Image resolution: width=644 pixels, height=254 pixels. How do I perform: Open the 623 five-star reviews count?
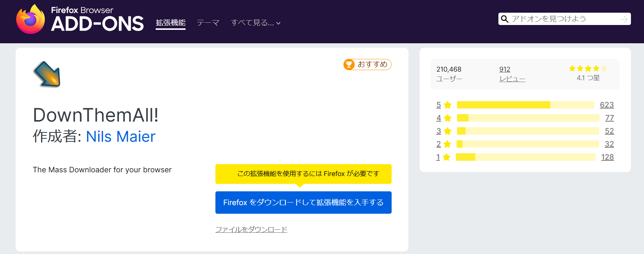click(x=607, y=105)
